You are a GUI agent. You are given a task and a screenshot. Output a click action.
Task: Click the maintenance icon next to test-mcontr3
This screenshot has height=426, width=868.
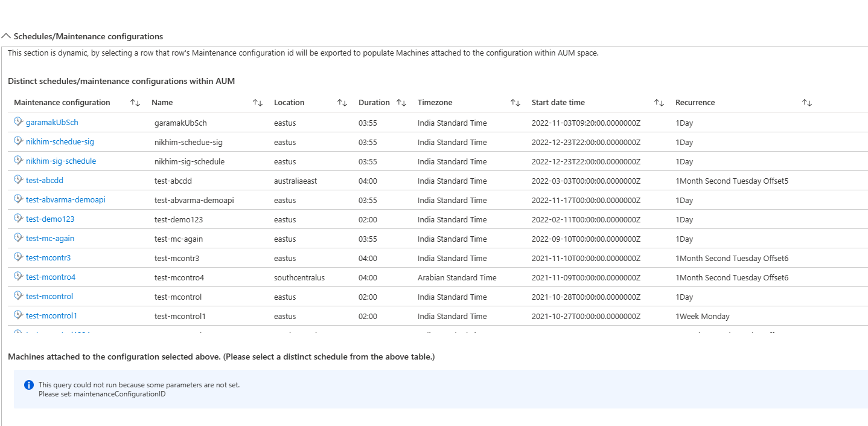(18, 257)
